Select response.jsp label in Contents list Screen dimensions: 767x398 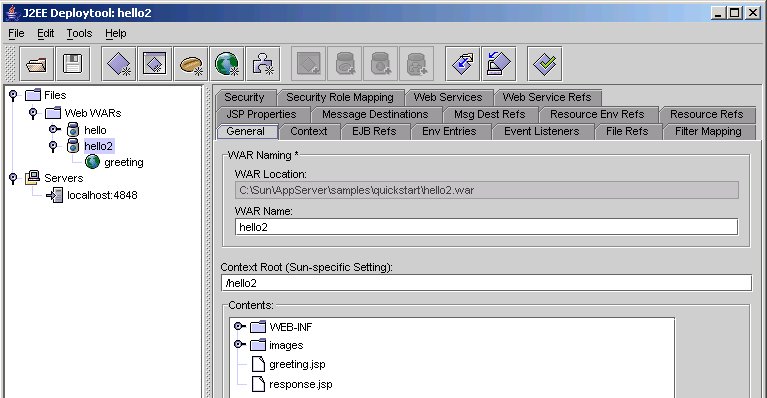pos(301,384)
